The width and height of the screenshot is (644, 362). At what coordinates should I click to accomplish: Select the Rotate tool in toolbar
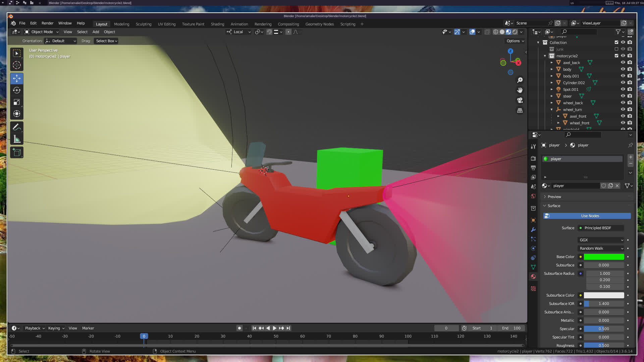pos(17,90)
